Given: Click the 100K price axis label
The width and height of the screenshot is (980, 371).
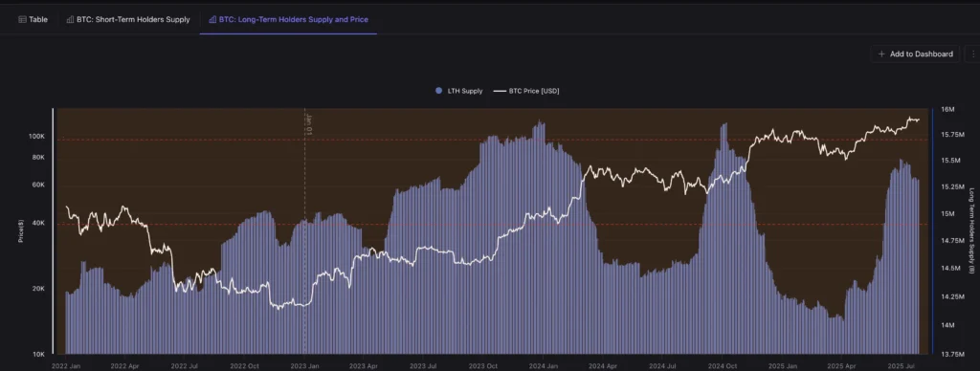Looking at the screenshot, I should [x=37, y=136].
